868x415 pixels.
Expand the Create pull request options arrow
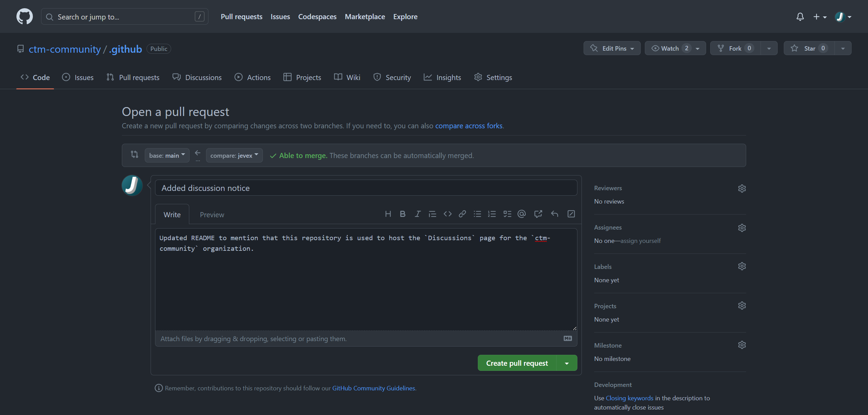pyautogui.click(x=567, y=363)
